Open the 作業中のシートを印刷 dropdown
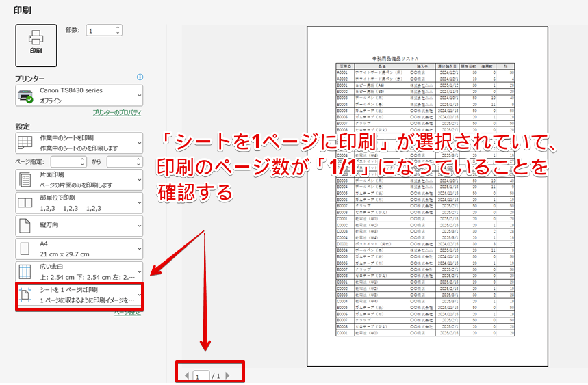The width and height of the screenshot is (588, 385). click(x=79, y=143)
